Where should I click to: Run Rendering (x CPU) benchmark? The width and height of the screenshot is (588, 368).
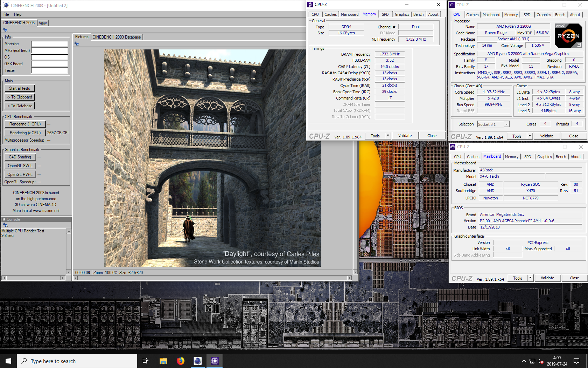click(x=25, y=133)
